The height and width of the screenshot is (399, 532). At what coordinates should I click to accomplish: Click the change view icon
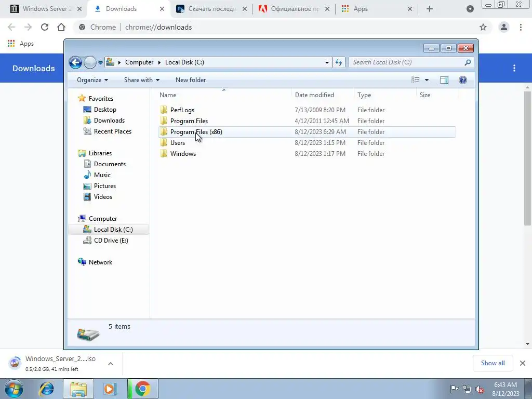tap(416, 80)
